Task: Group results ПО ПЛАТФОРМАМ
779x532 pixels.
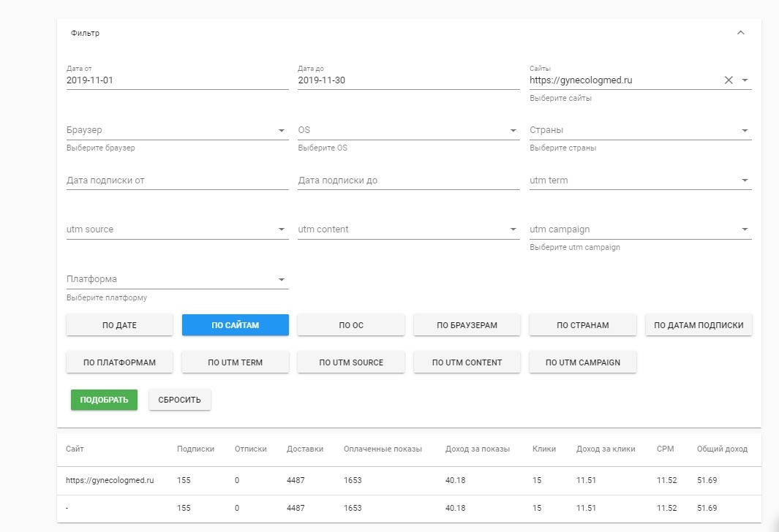Action: point(119,362)
